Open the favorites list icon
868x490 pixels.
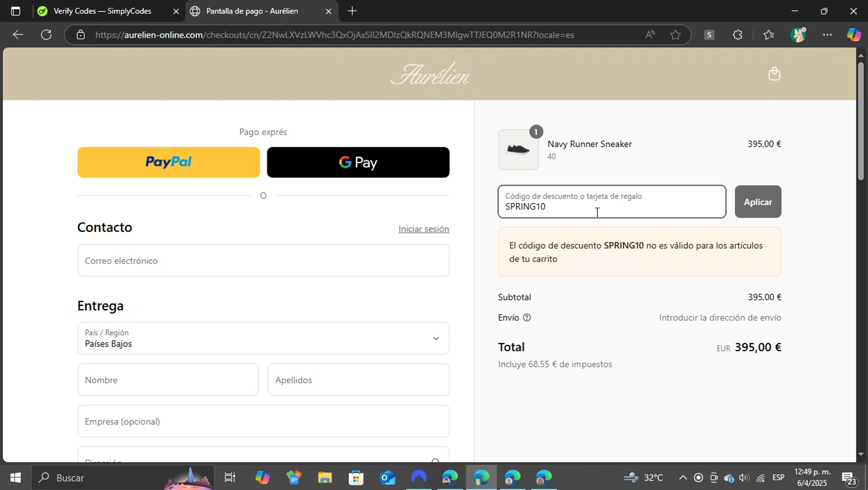pyautogui.click(x=768, y=35)
